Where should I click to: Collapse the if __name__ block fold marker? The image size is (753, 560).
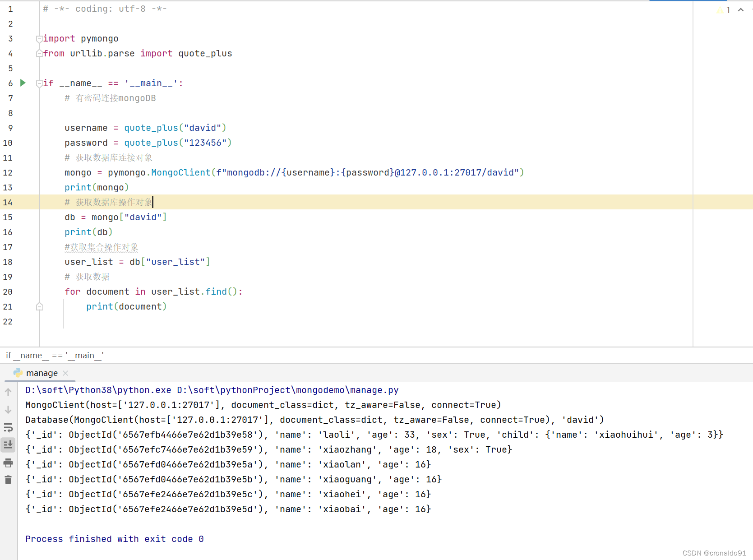[x=39, y=83]
